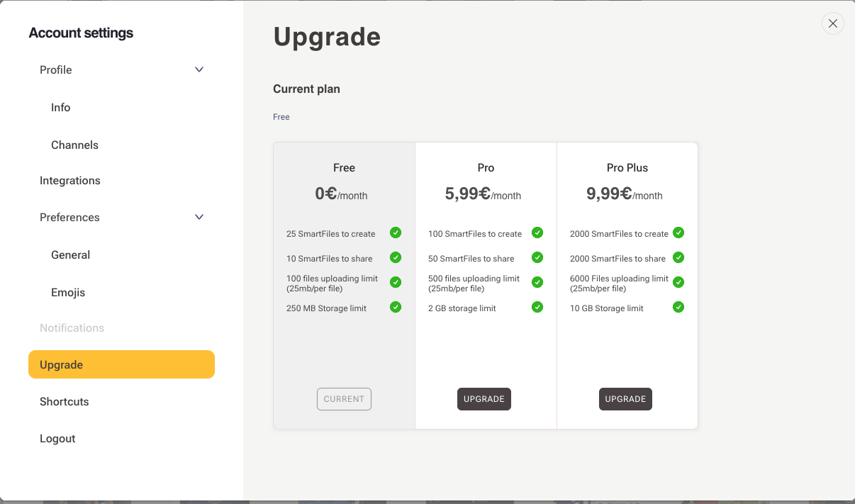Click the green check next to 2 GB storage limit
The image size is (855, 504).
537,307
